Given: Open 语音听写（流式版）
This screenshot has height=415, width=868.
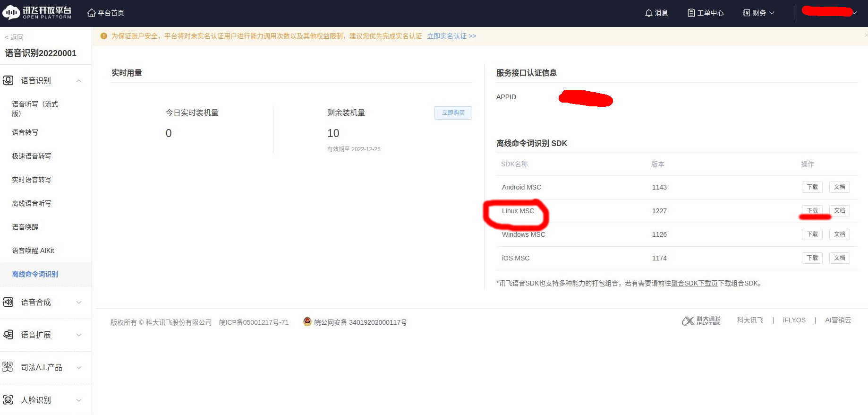Looking at the screenshot, I should pyautogui.click(x=35, y=109).
